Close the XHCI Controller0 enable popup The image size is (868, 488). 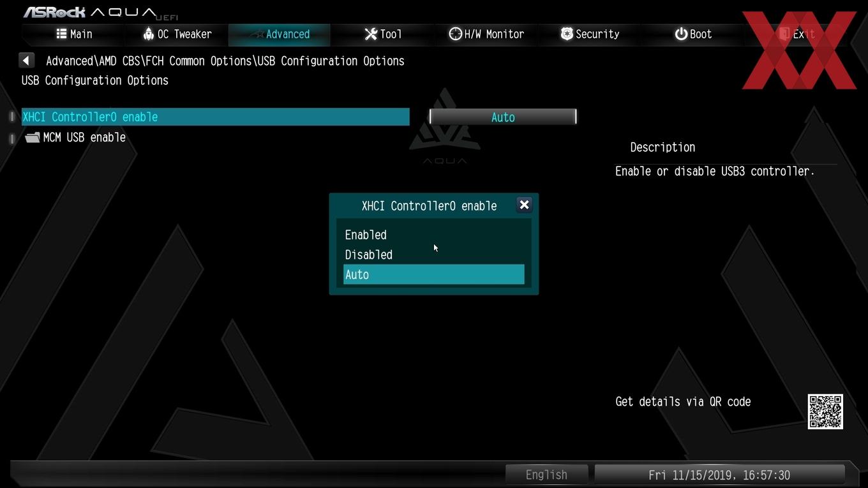tap(524, 205)
